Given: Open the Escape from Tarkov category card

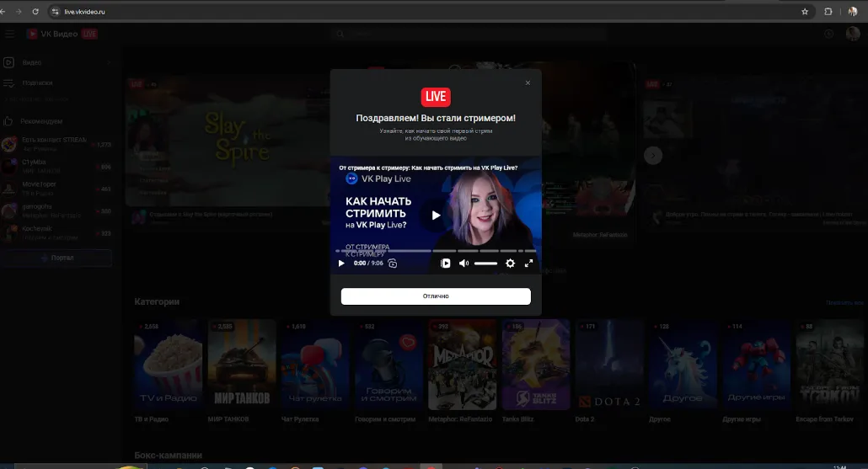Looking at the screenshot, I should (x=830, y=365).
